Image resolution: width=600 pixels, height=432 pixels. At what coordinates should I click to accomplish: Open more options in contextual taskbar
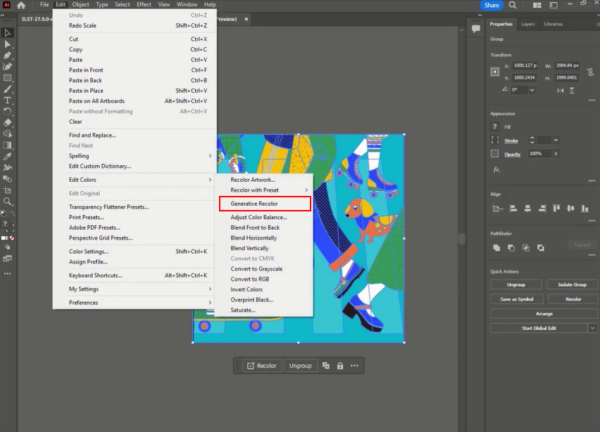[x=354, y=366]
